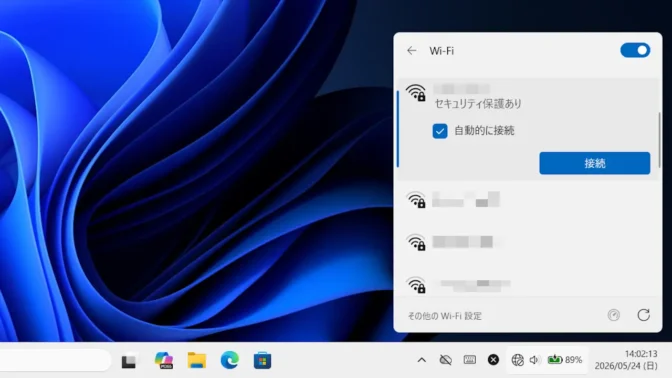Launch Microsoft Edge from the taskbar

[x=230, y=360]
